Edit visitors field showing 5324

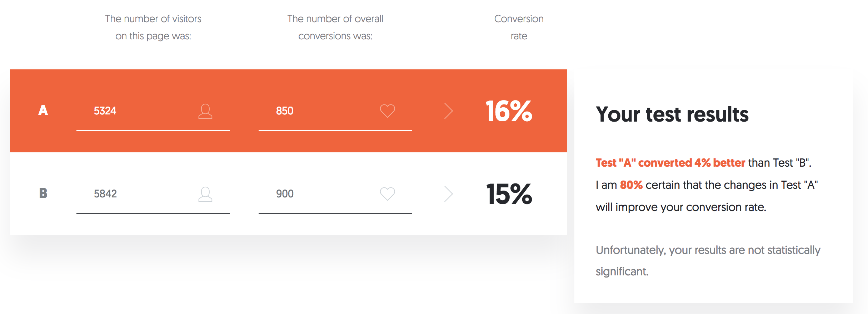[x=153, y=111]
